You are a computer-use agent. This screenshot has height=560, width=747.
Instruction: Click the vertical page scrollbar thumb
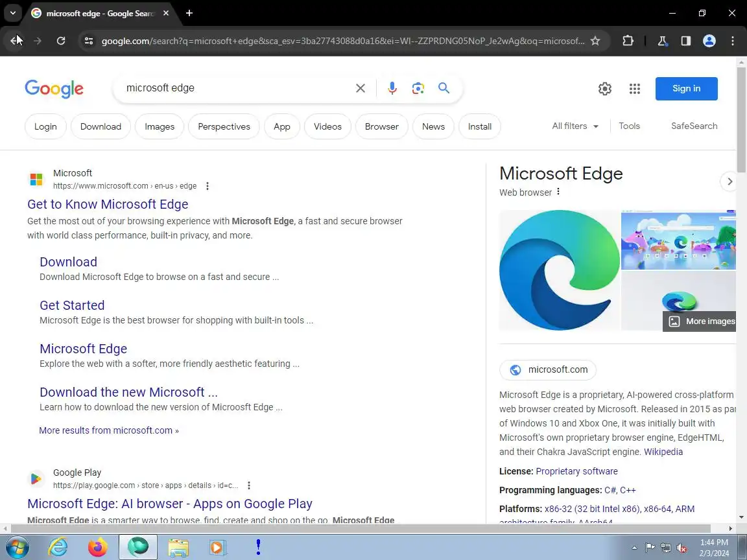pyautogui.click(x=741, y=120)
